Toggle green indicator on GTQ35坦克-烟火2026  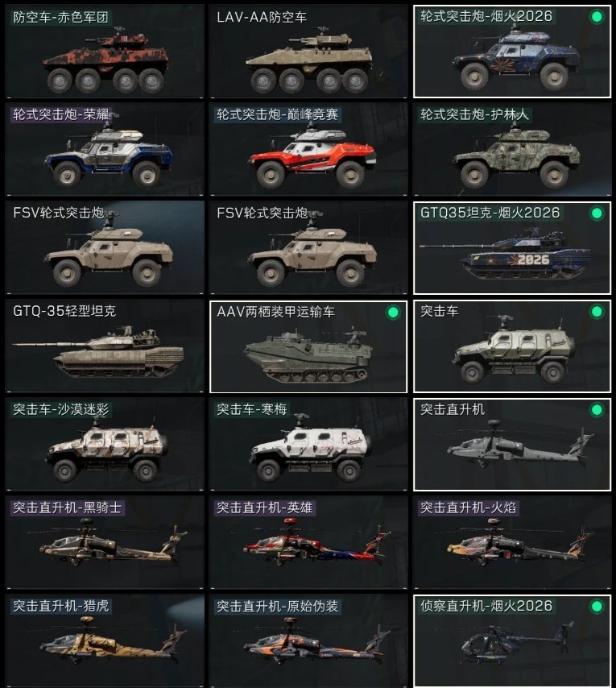click(x=596, y=213)
